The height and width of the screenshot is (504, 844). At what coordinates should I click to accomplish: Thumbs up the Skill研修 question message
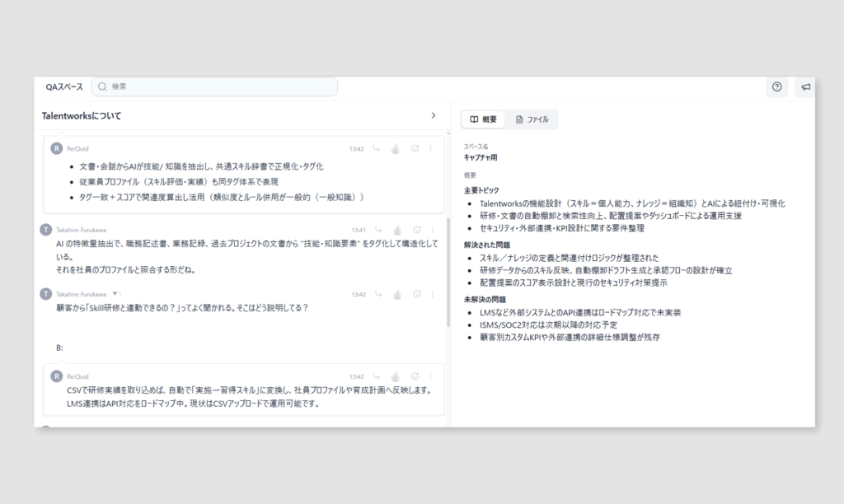(x=396, y=294)
